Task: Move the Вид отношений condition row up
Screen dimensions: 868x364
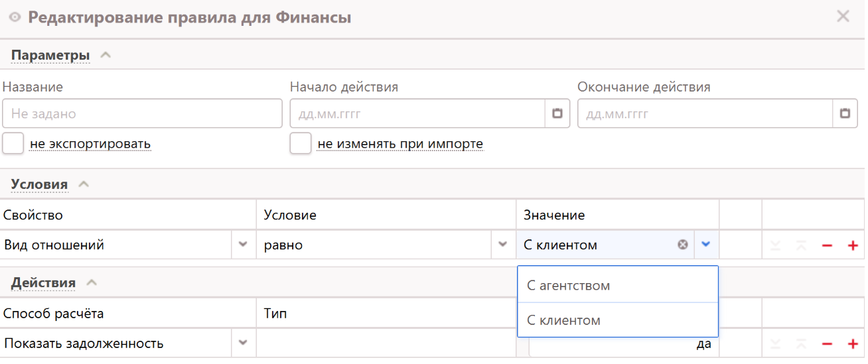Action: (x=800, y=245)
